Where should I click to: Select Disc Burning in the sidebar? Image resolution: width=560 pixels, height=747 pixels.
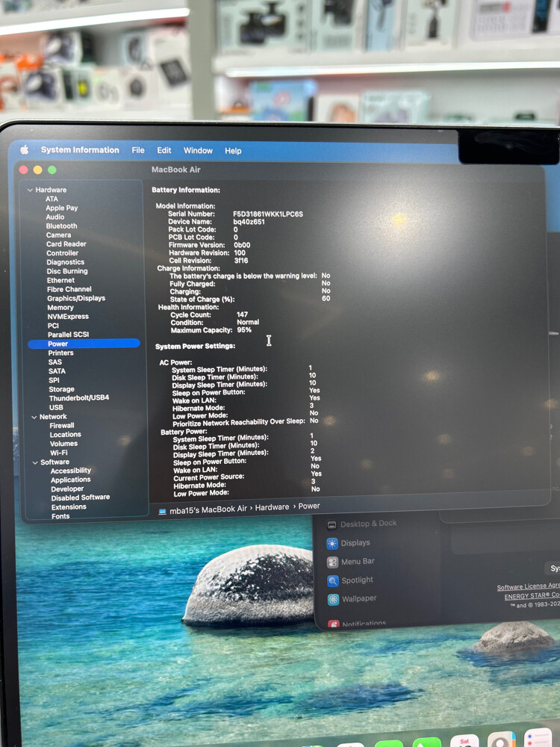click(x=67, y=271)
